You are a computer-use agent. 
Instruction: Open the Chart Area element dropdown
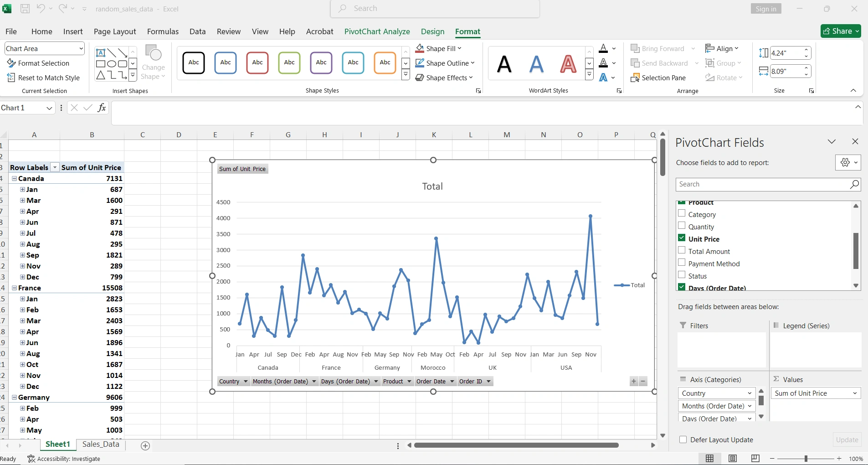80,48
